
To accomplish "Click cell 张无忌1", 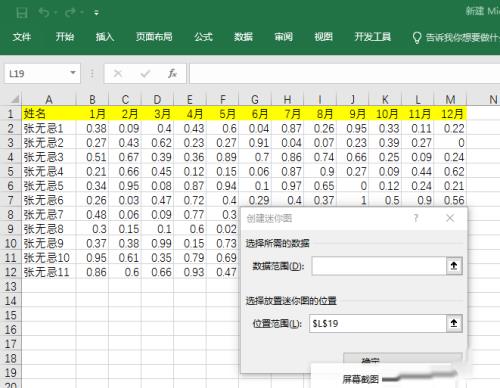I will pyautogui.click(x=49, y=128).
